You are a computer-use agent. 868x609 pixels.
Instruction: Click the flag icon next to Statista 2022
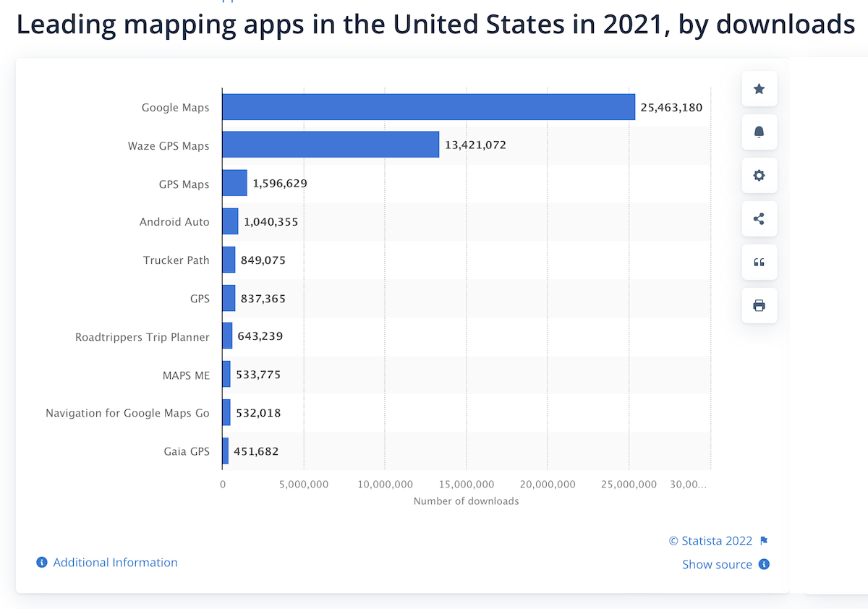[x=764, y=540]
